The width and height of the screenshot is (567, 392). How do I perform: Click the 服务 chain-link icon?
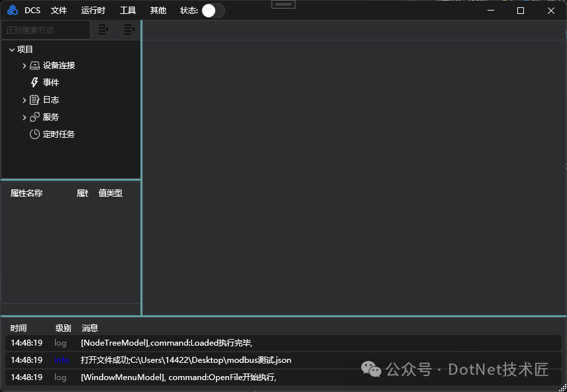pyautogui.click(x=34, y=117)
